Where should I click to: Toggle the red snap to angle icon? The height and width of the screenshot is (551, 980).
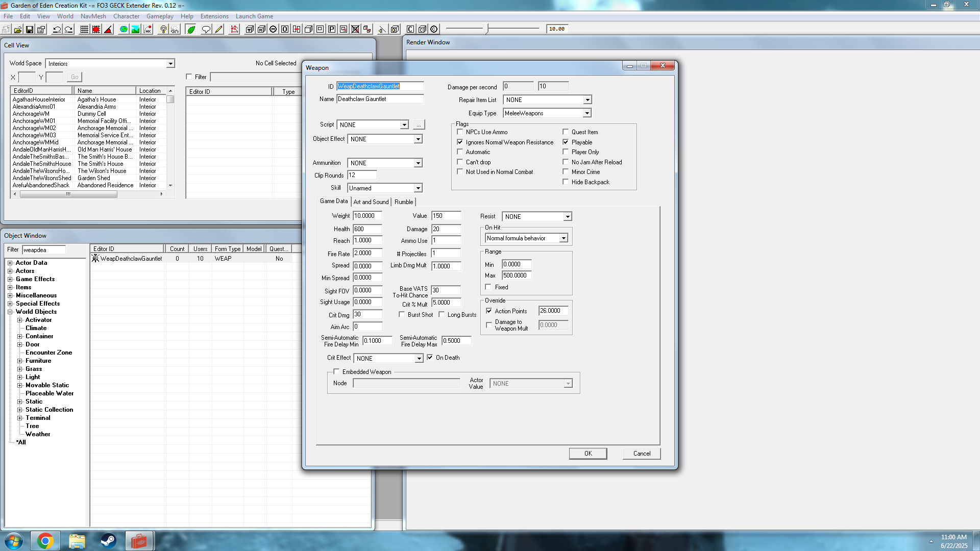coord(96,29)
